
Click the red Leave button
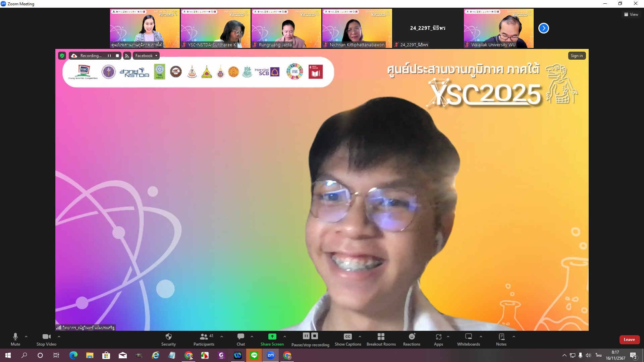[629, 340]
